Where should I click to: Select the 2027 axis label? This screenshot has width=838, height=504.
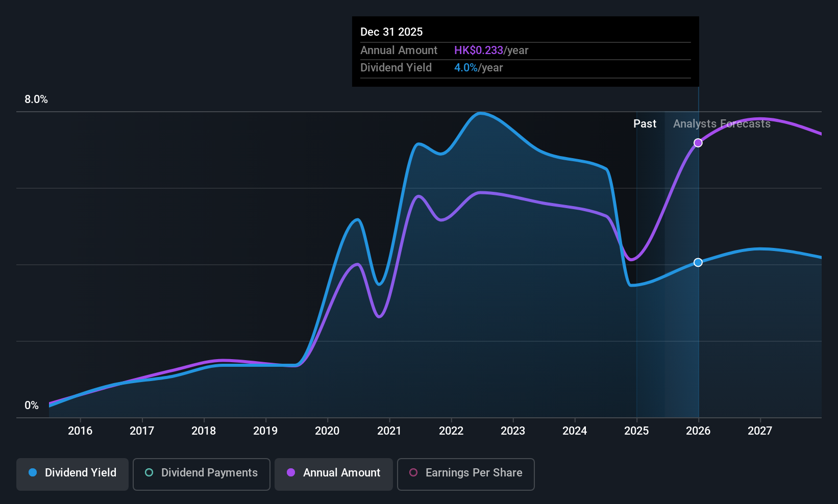[x=760, y=431]
